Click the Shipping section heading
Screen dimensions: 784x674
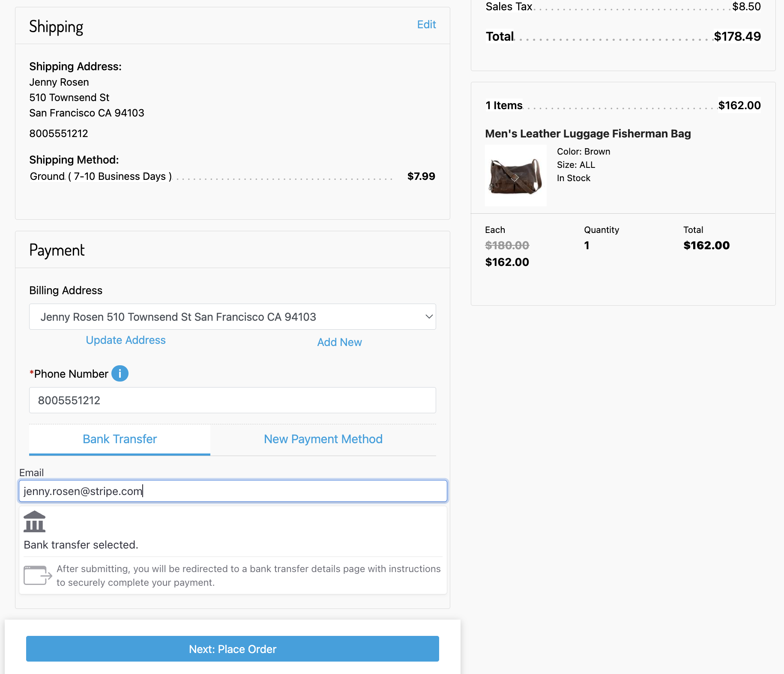(56, 27)
